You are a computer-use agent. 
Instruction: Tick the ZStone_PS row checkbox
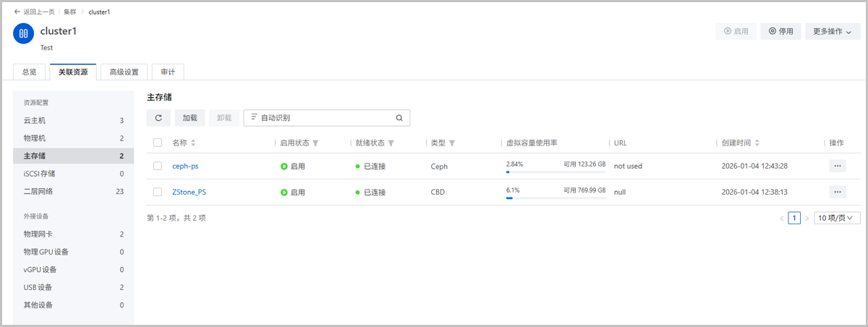(158, 192)
